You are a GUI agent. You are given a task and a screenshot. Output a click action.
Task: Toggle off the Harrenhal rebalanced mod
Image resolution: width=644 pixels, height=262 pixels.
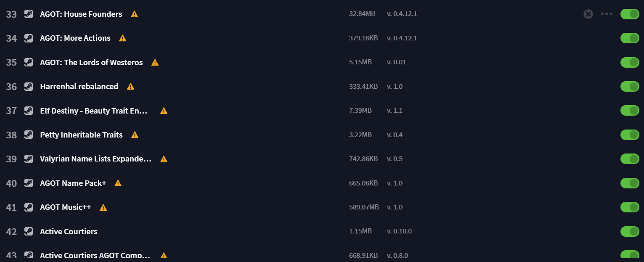(630, 86)
